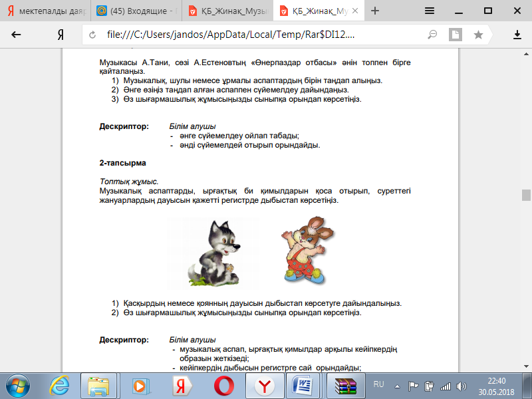Screen dimensions: 532x399
Task: Open WinRAR from the taskbar
Action: [345, 386]
